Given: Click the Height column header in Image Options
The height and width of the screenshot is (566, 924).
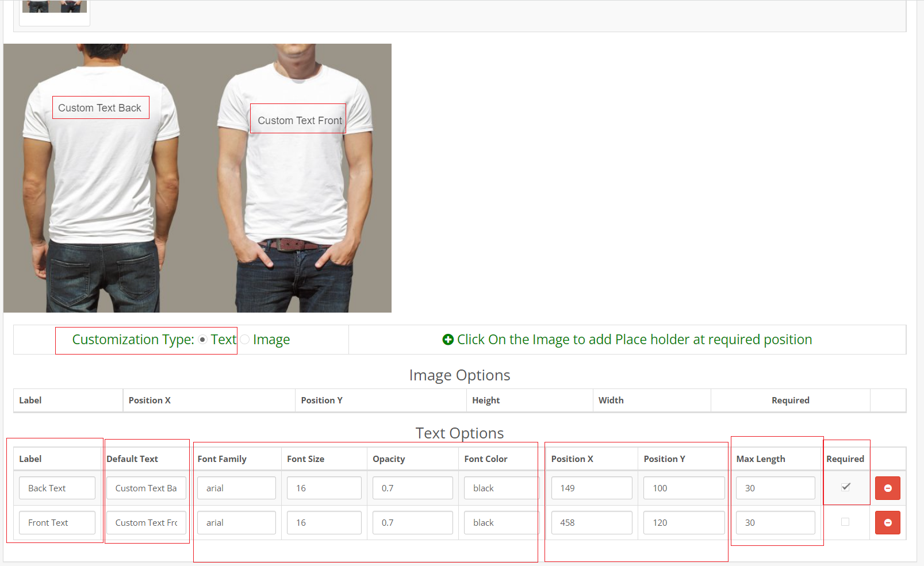Looking at the screenshot, I should tap(486, 401).
